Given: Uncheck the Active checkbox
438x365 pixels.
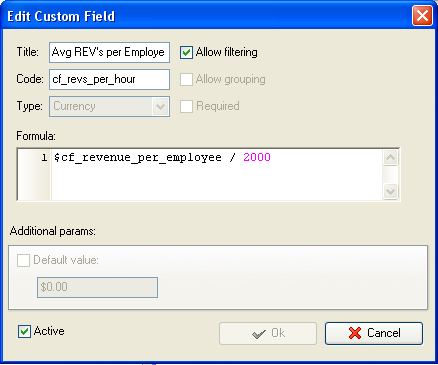Looking at the screenshot, I should (x=24, y=331).
